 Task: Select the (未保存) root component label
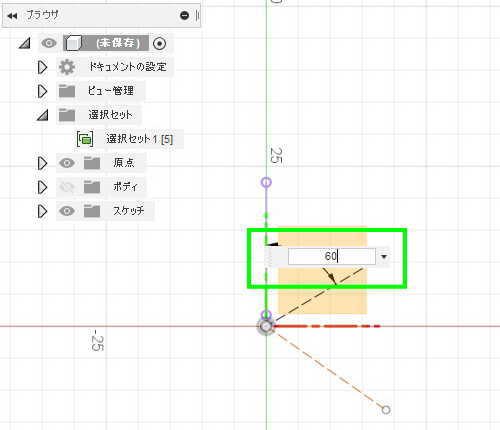click(118, 43)
